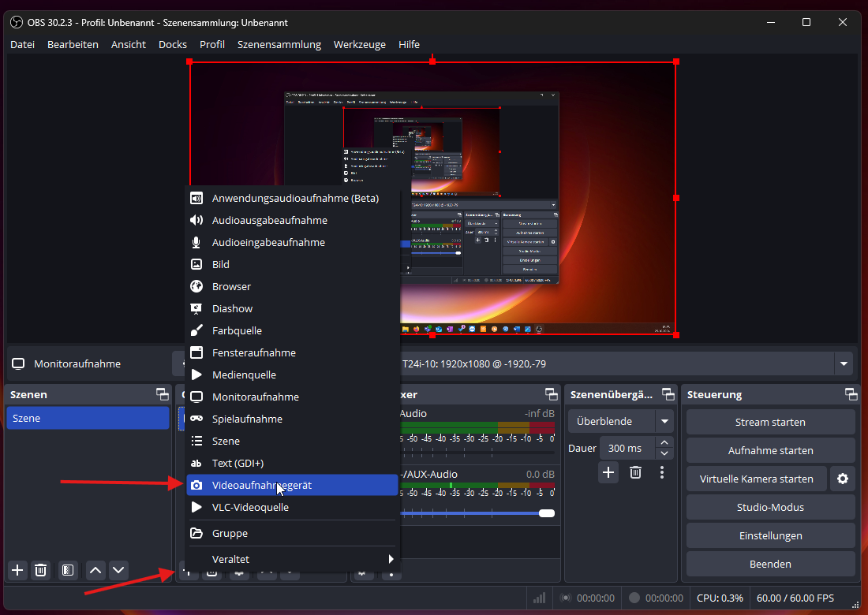The image size is (868, 615).
Task: Move scene up with arrow icon
Action: (95, 569)
